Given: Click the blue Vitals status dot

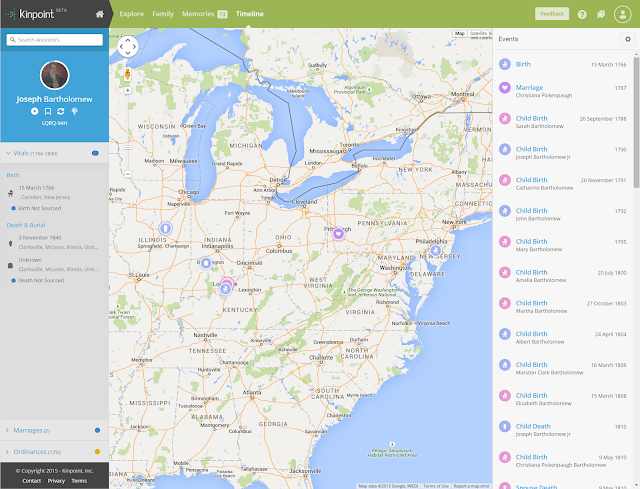Looking at the screenshot, I should pyautogui.click(x=95, y=153).
